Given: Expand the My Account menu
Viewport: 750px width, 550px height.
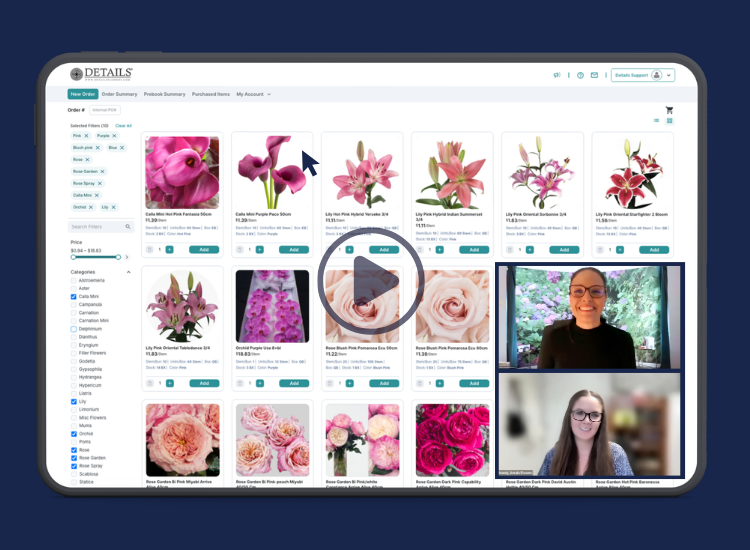Looking at the screenshot, I should [x=253, y=94].
